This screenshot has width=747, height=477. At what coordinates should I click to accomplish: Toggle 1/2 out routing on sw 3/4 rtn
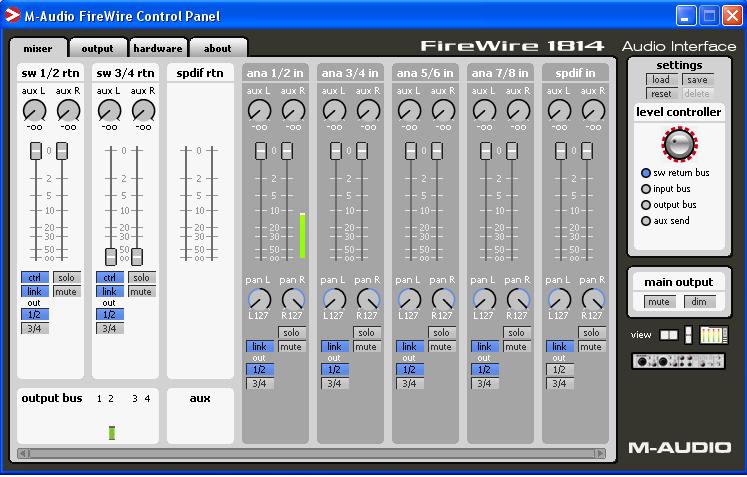[110, 315]
